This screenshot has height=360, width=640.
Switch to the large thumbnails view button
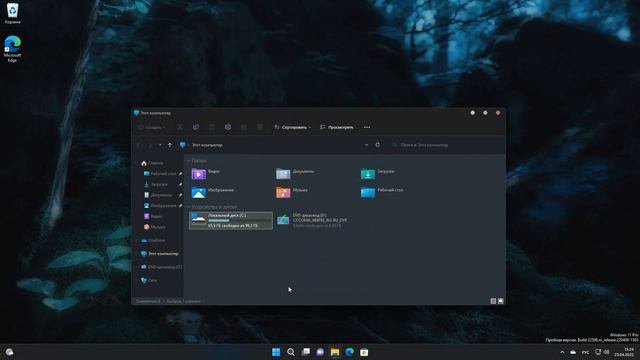pyautogui.click(x=500, y=301)
